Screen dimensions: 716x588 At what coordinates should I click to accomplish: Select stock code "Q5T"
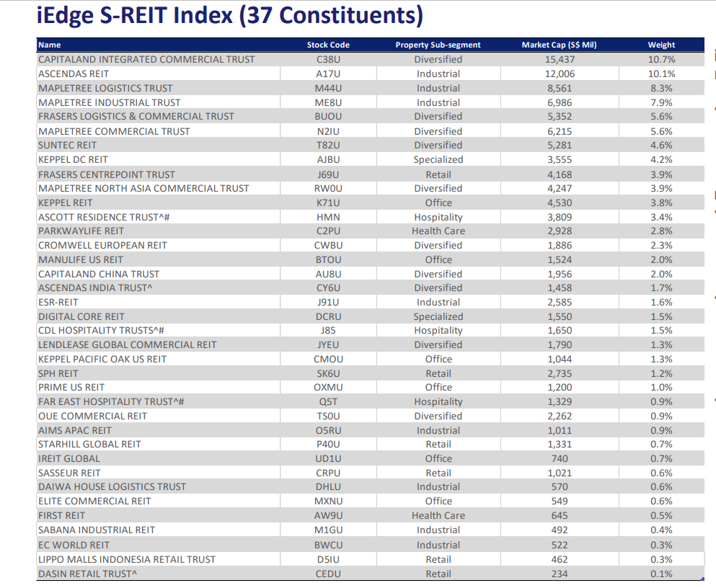click(x=328, y=402)
